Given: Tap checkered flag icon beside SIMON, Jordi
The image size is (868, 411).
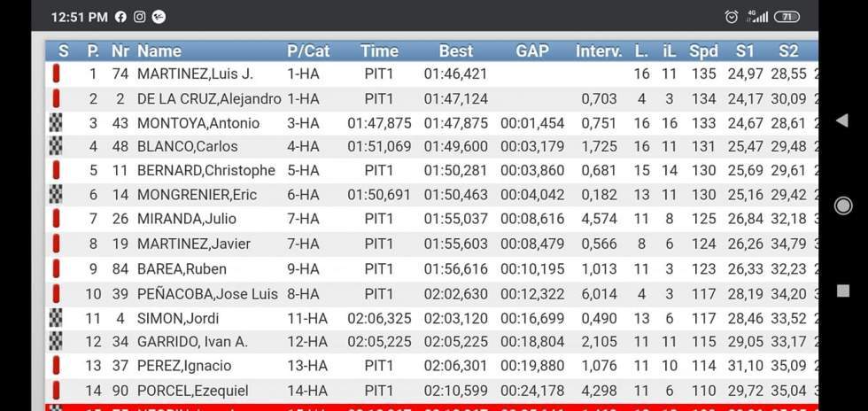Looking at the screenshot, I should click(56, 318).
